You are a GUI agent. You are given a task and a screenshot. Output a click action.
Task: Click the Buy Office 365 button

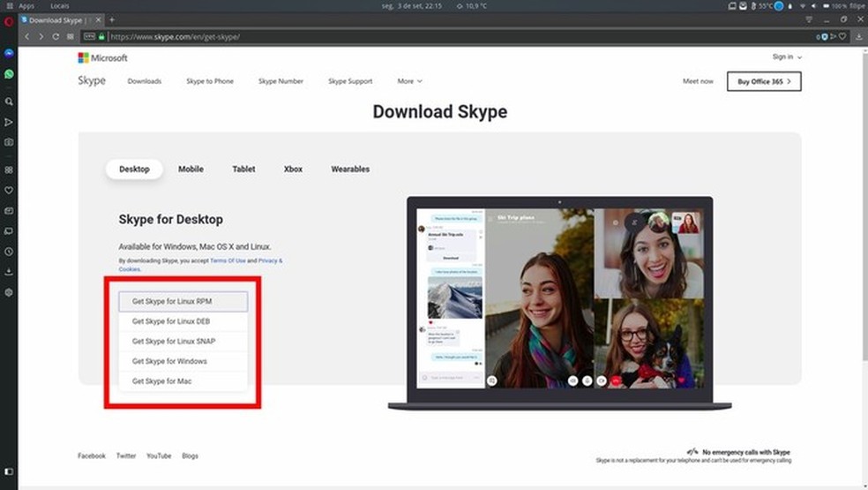tap(764, 81)
